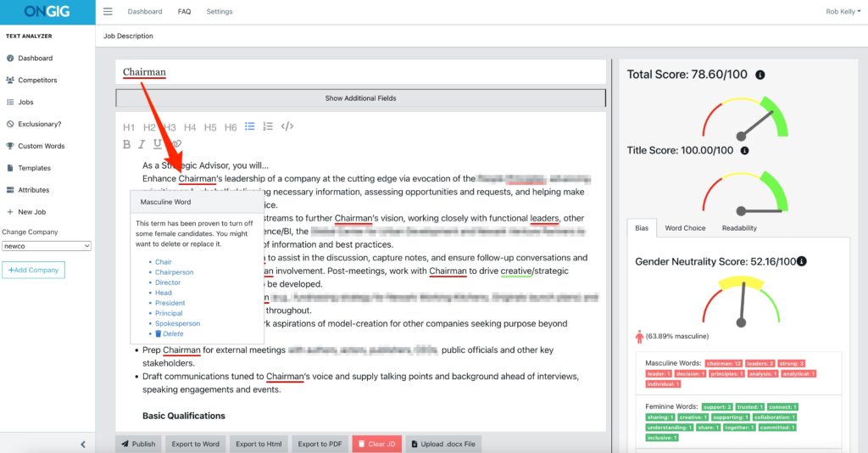Click the ONGIG logo
Screen dimensions: 868x453
point(47,12)
